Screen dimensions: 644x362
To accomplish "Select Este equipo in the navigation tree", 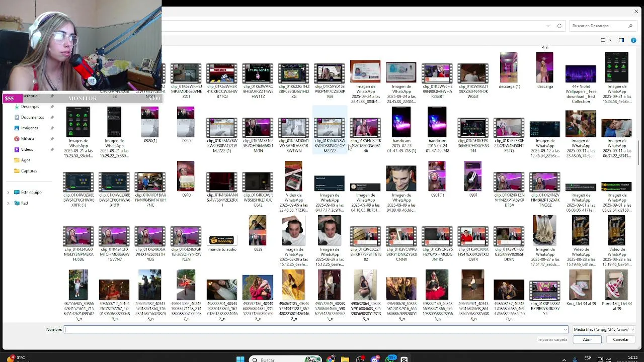I will pyautogui.click(x=31, y=193).
